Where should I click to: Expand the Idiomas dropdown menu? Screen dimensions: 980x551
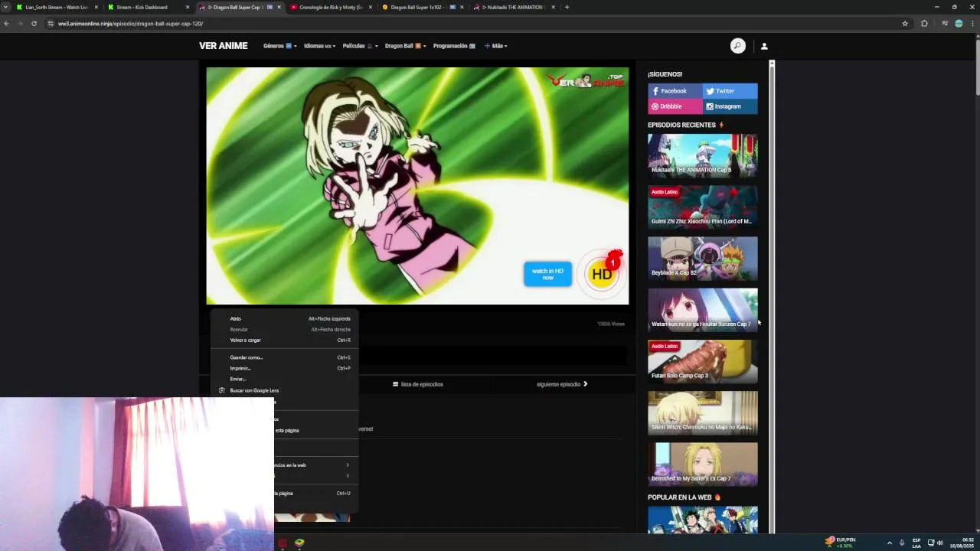(319, 46)
